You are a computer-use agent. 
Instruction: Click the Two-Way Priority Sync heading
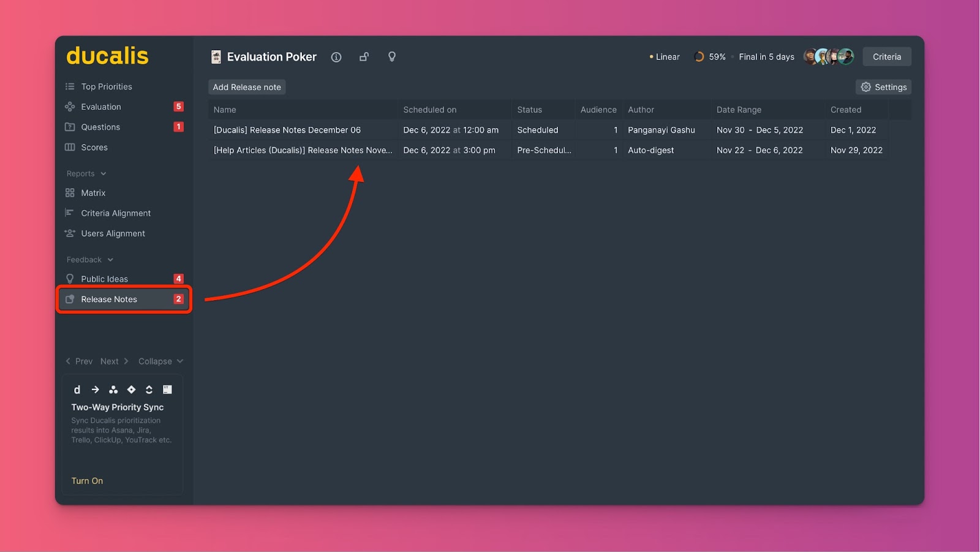coord(118,407)
